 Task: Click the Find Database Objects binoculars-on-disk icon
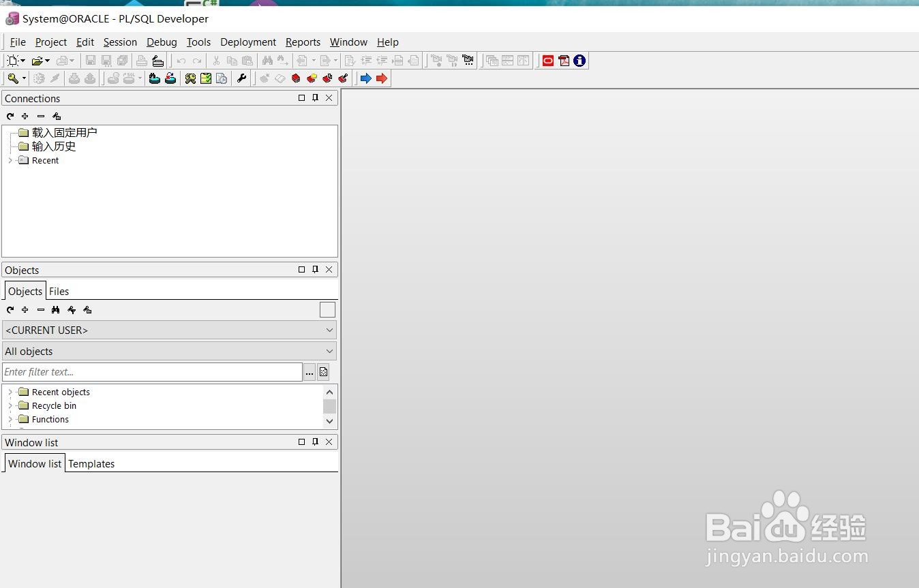(x=155, y=78)
